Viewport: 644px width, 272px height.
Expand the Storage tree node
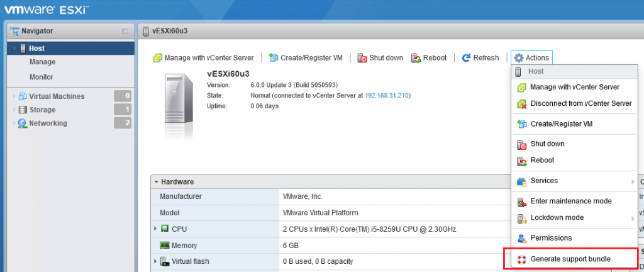(x=14, y=110)
